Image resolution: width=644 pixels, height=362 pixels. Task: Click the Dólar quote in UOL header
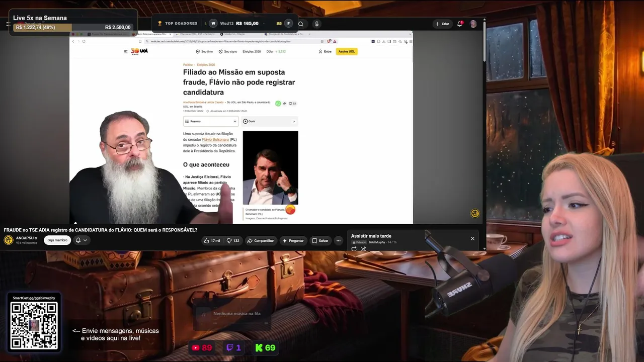coord(276,51)
